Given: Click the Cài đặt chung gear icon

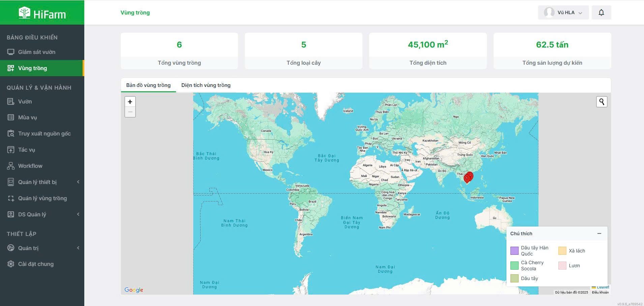Looking at the screenshot, I should coord(11,264).
